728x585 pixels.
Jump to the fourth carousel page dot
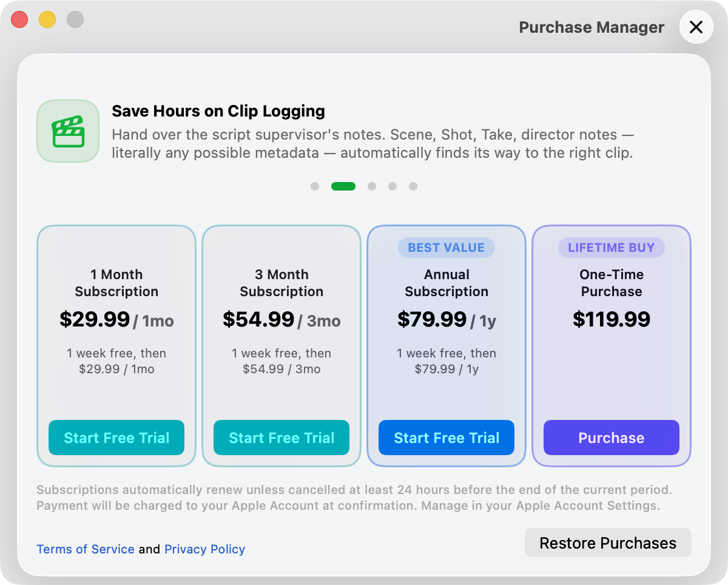coord(393,186)
